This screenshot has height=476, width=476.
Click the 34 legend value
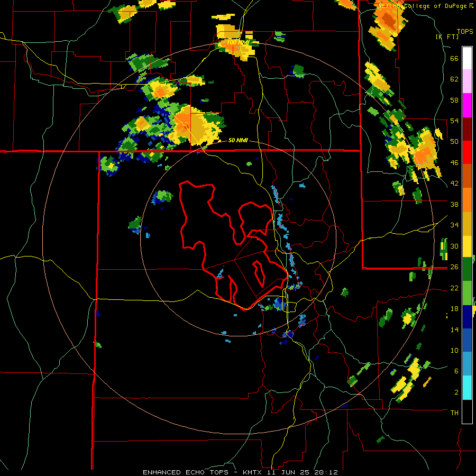[454, 225]
